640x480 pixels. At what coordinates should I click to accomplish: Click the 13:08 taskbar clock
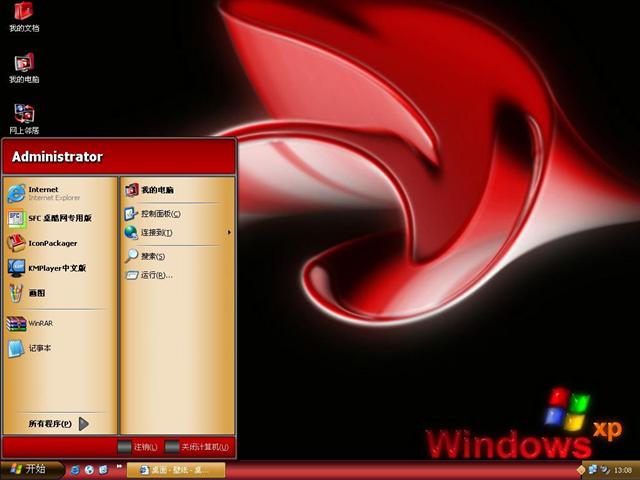coord(622,470)
